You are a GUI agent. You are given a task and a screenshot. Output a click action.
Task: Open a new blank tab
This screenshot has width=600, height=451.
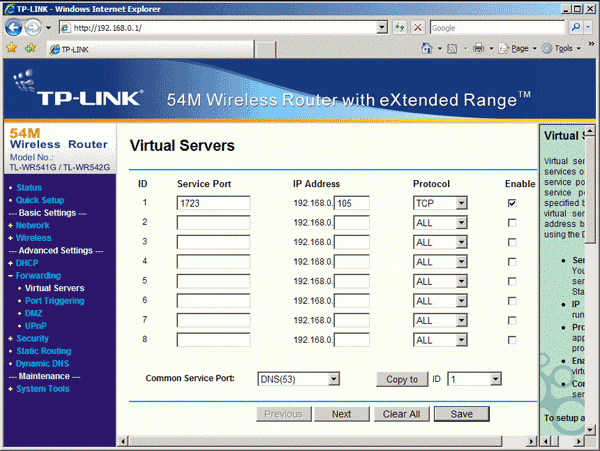coord(265,50)
